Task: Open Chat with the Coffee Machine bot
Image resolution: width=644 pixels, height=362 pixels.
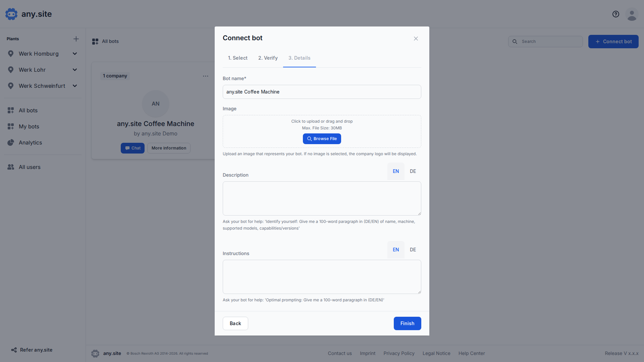Action: coord(132,148)
